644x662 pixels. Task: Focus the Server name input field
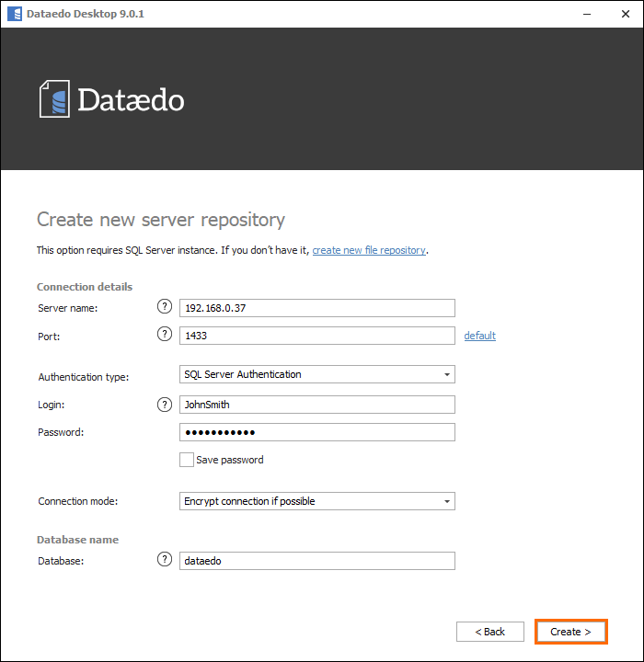click(316, 308)
